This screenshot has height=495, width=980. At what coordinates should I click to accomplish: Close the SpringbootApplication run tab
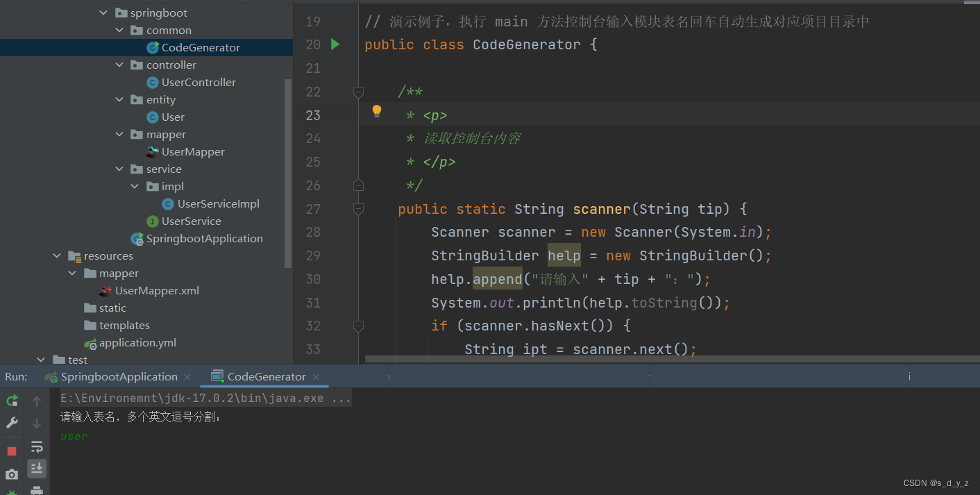187,377
